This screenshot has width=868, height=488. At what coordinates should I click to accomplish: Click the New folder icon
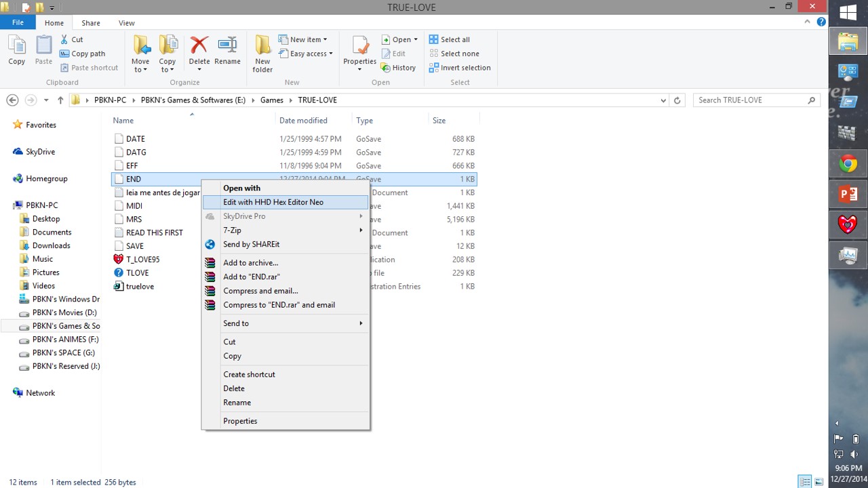coord(262,53)
